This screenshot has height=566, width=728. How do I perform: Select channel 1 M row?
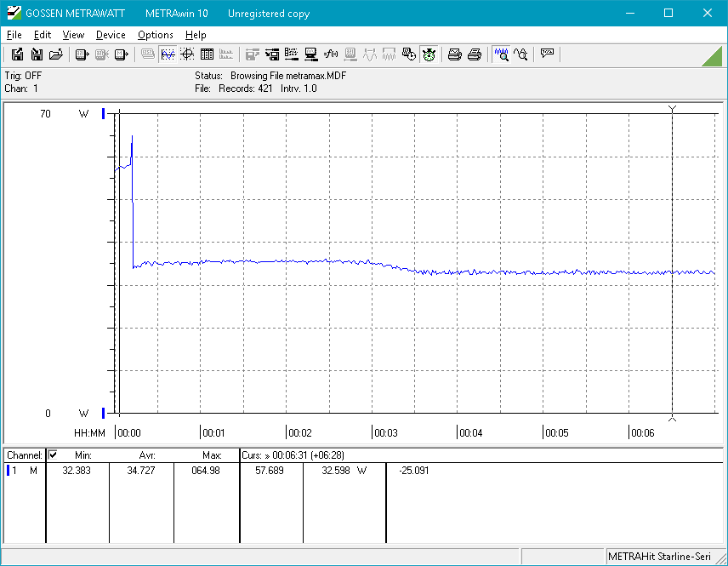click(23, 471)
